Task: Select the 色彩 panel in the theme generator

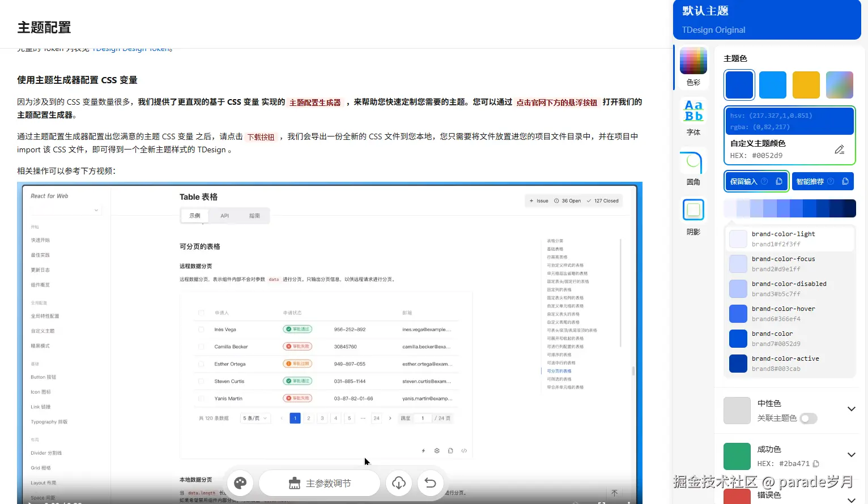Action: point(693,66)
